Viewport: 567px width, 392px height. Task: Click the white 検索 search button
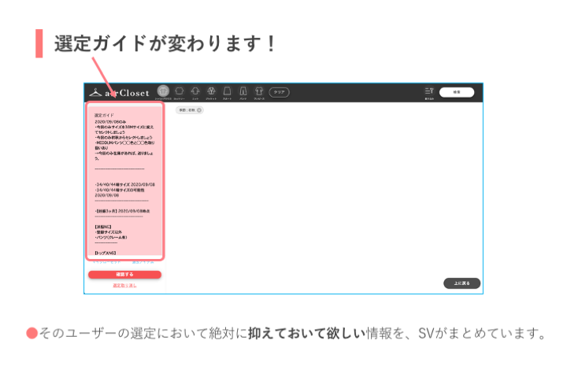(457, 92)
